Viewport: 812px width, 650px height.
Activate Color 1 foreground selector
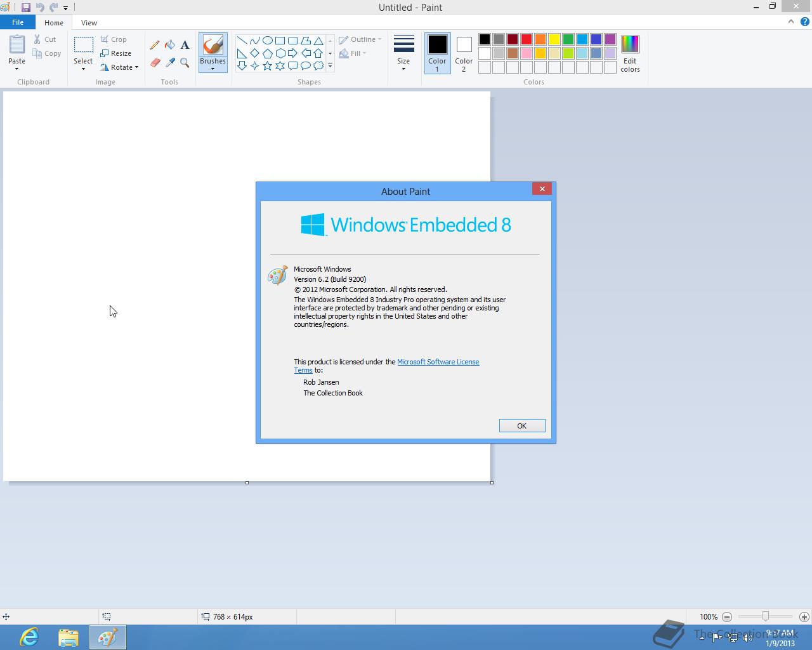(x=437, y=53)
